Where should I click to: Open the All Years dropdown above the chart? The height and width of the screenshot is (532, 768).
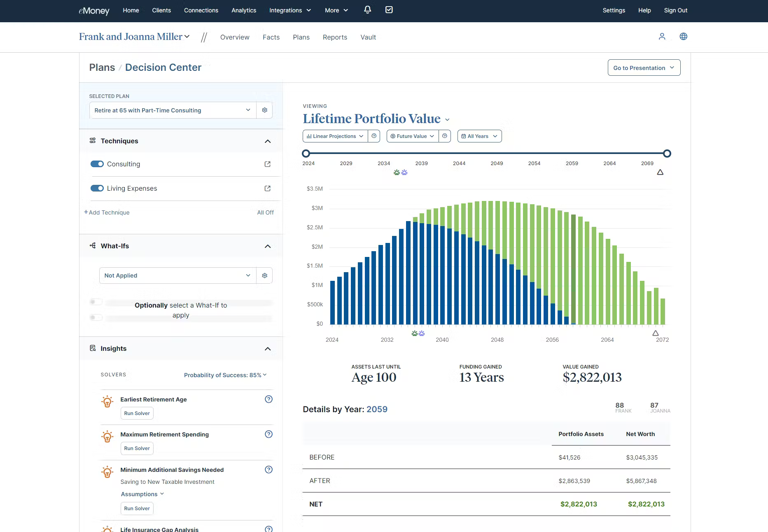pyautogui.click(x=479, y=136)
